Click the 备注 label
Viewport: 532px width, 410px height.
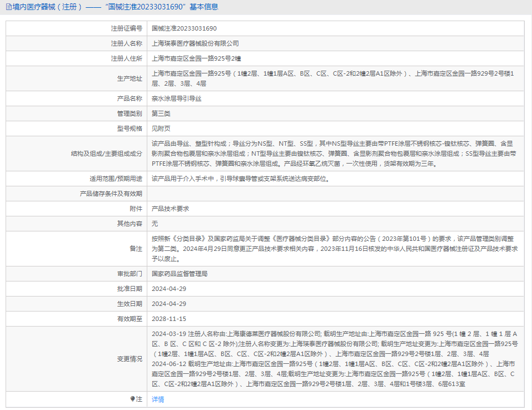click(x=136, y=249)
